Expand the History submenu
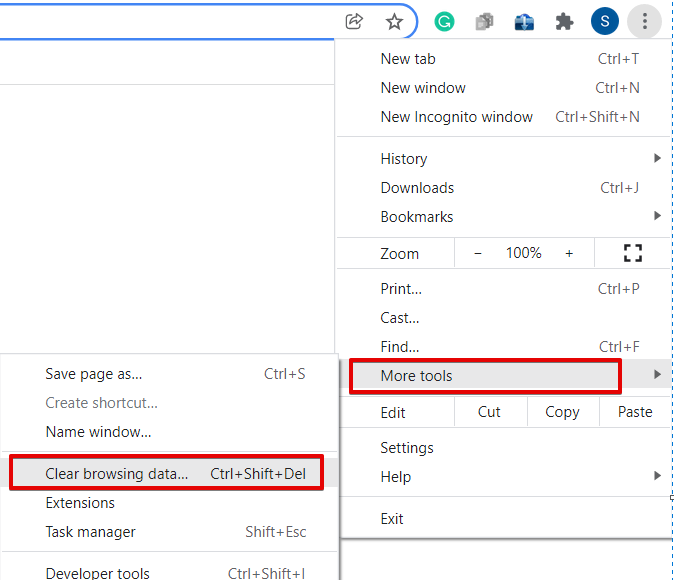The width and height of the screenshot is (674, 580). coord(503,159)
